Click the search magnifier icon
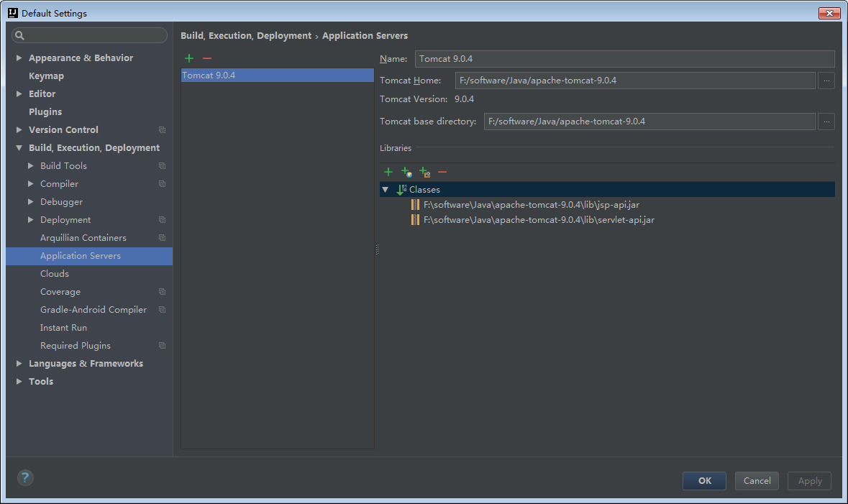The height and width of the screenshot is (504, 848). pos(20,36)
